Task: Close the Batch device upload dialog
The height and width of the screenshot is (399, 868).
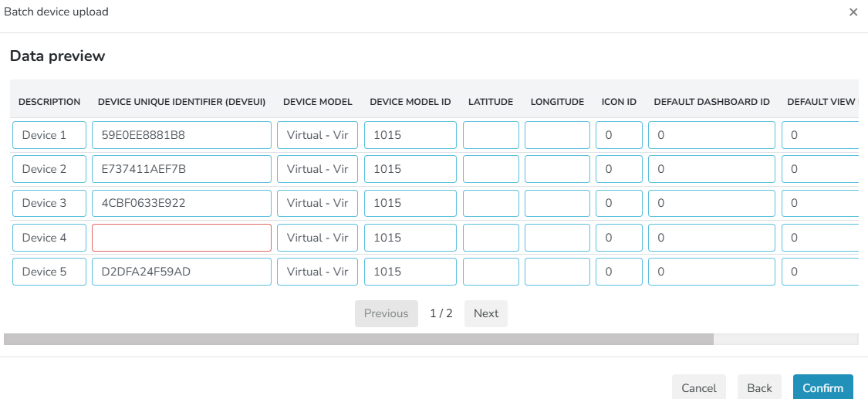Action: coord(853,12)
